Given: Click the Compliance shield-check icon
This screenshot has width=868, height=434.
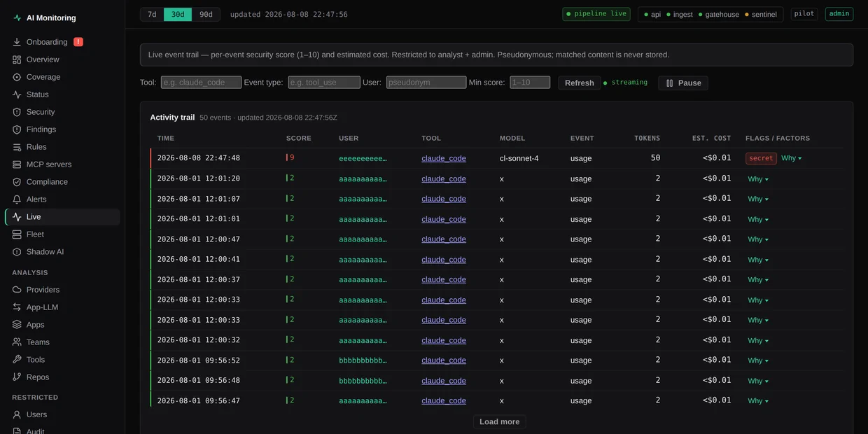Looking at the screenshot, I should point(17,182).
